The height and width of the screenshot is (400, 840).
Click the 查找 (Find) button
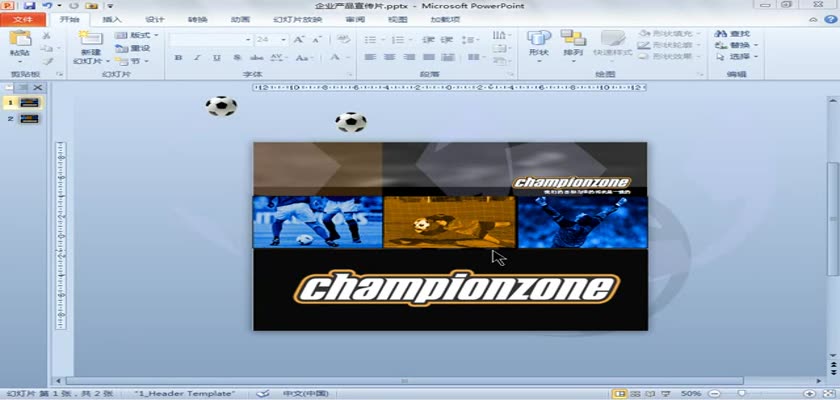point(733,34)
